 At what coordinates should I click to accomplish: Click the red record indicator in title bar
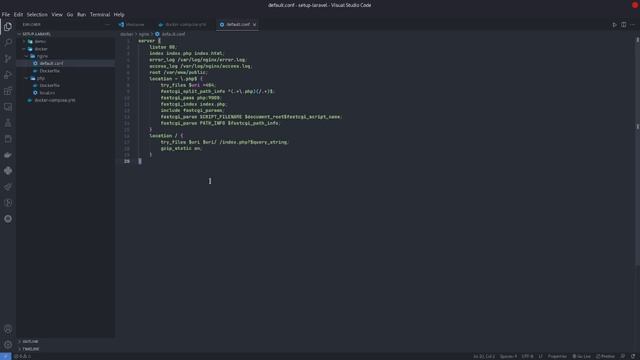tap(636, 5)
